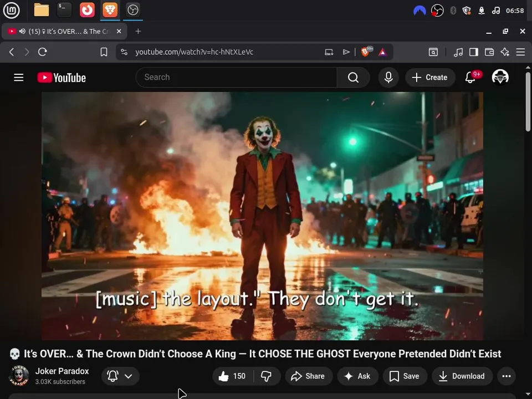Click the Brave playlist/send arrow icon
This screenshot has height=399, width=532.
coord(346,52)
